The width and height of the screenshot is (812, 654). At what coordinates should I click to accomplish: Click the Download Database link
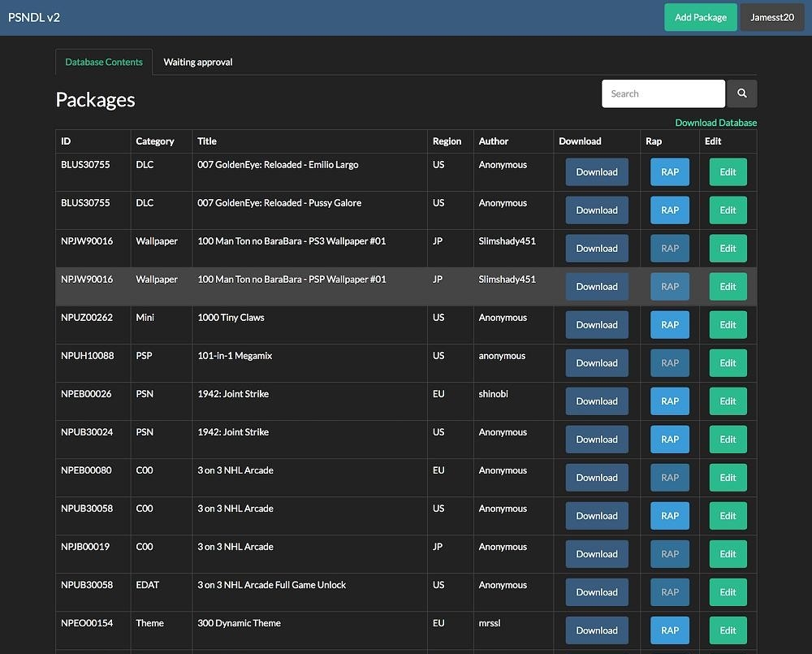(715, 123)
